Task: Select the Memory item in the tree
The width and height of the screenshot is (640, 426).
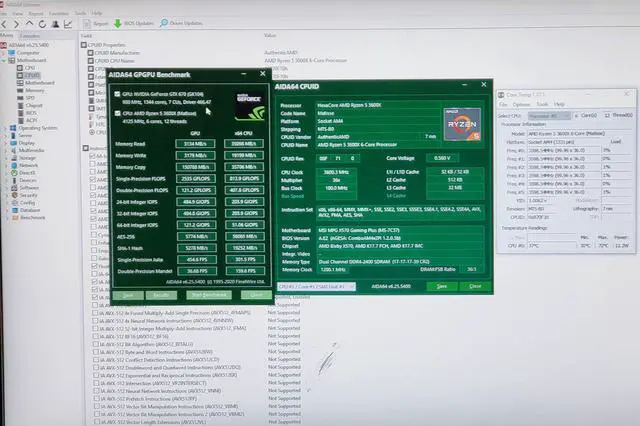Action: 35,90
